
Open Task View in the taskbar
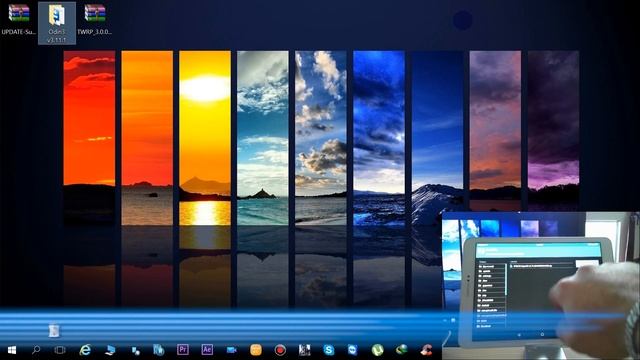(60, 350)
